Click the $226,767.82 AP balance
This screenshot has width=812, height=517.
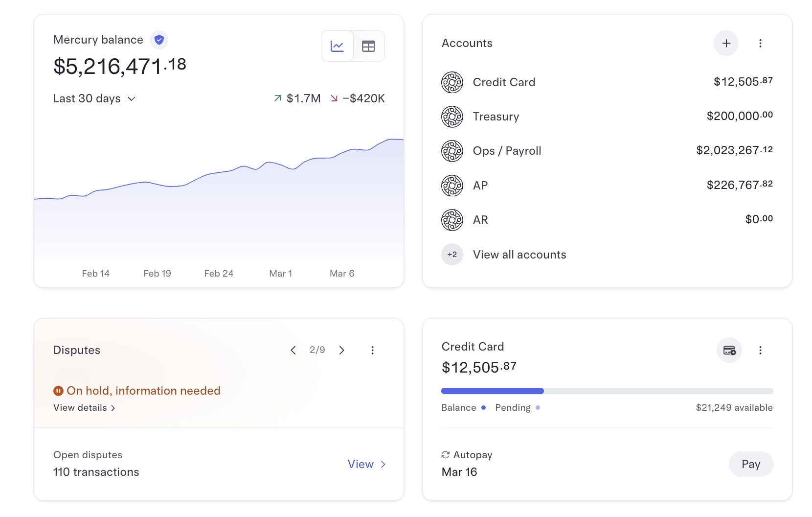(x=740, y=185)
